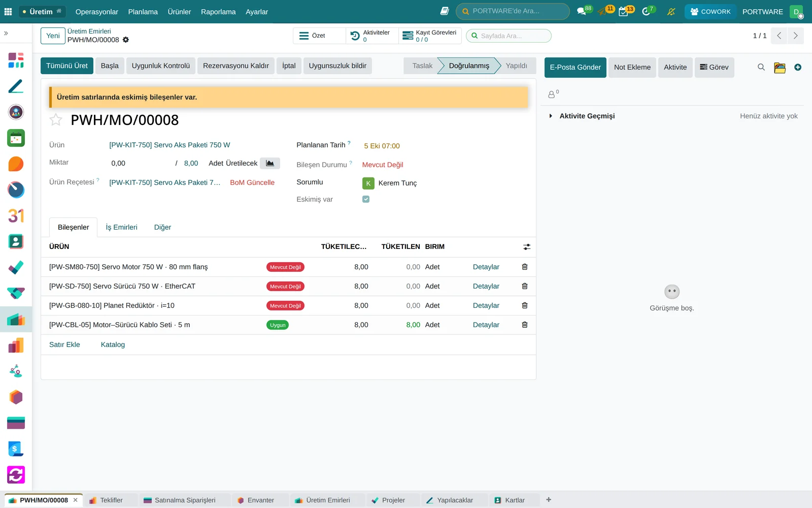Click the BoM Güncelle link
Viewport: 812px width, 508px height.
coord(252,182)
